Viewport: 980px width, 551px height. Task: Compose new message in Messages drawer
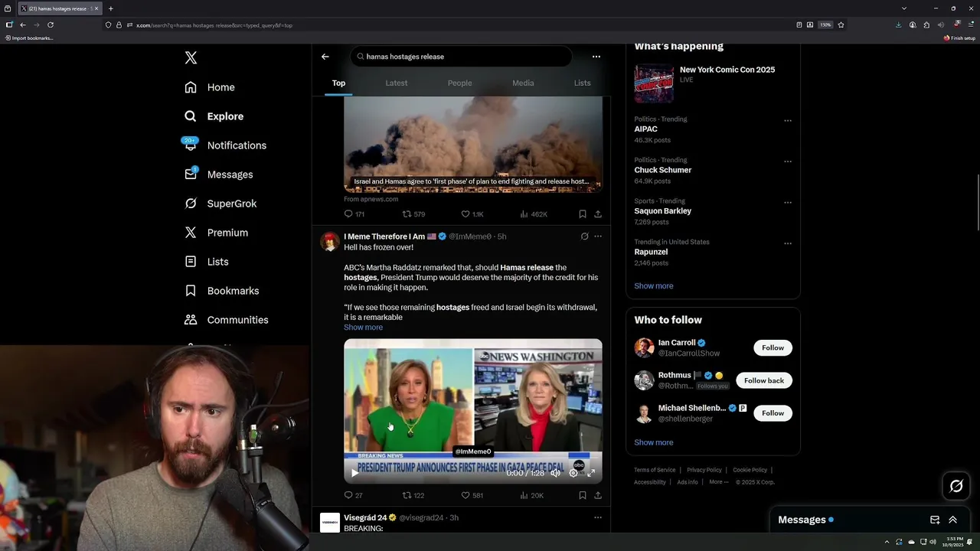click(x=935, y=520)
